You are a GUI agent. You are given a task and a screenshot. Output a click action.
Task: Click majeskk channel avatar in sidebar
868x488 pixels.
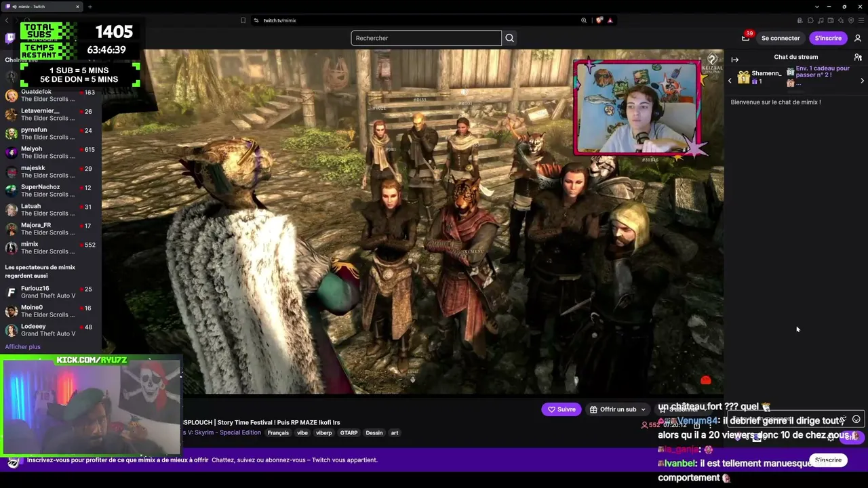[12, 171]
